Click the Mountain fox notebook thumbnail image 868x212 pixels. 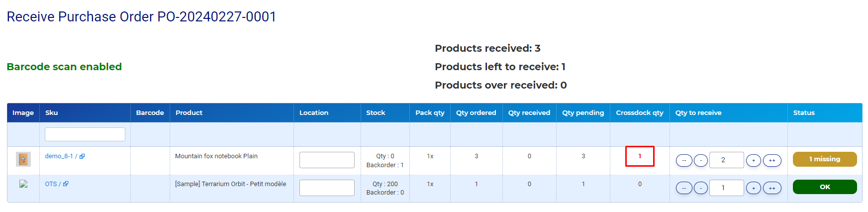[x=23, y=159]
